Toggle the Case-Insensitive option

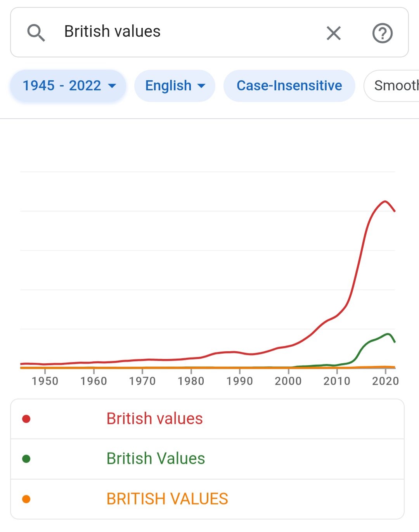point(289,86)
